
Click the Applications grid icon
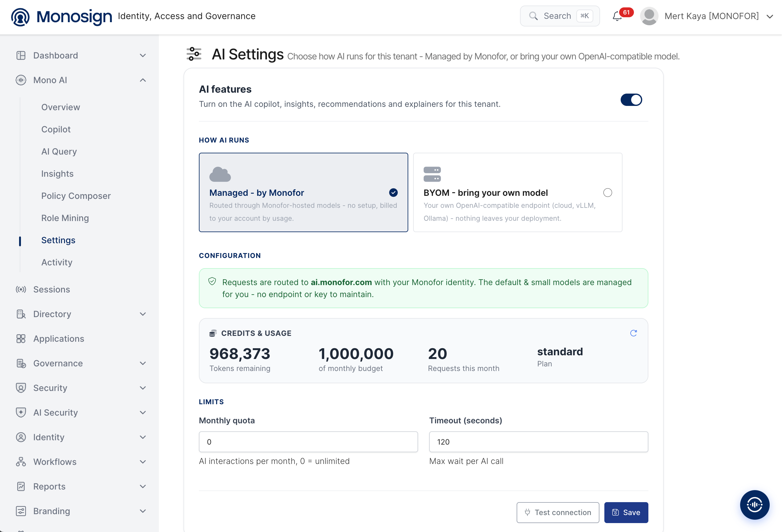click(21, 339)
